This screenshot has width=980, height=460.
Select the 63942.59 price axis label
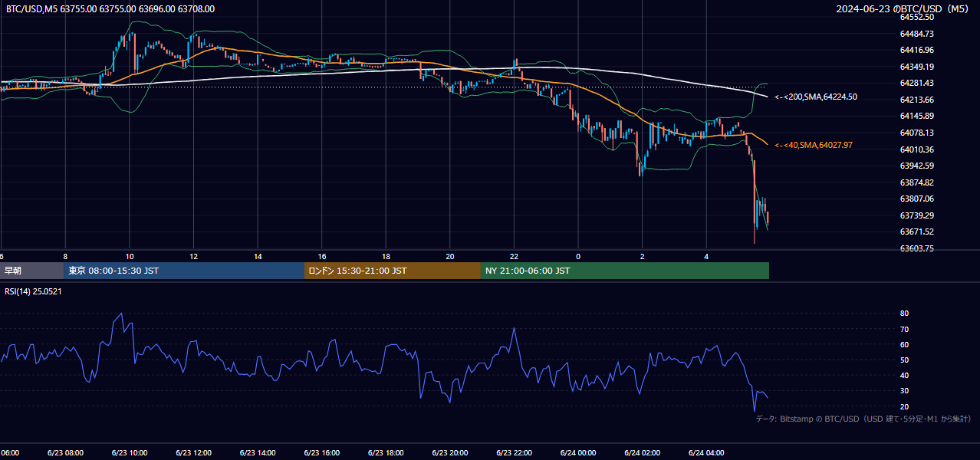(916, 166)
